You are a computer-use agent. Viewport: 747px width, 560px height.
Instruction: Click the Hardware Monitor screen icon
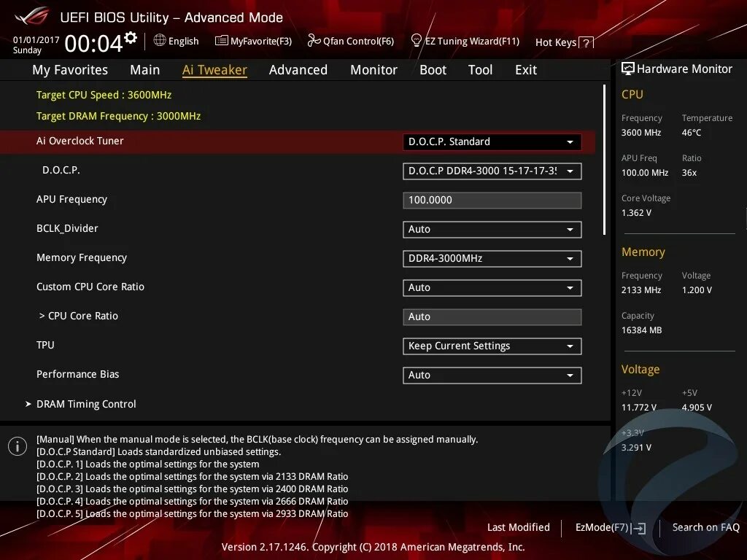(628, 69)
